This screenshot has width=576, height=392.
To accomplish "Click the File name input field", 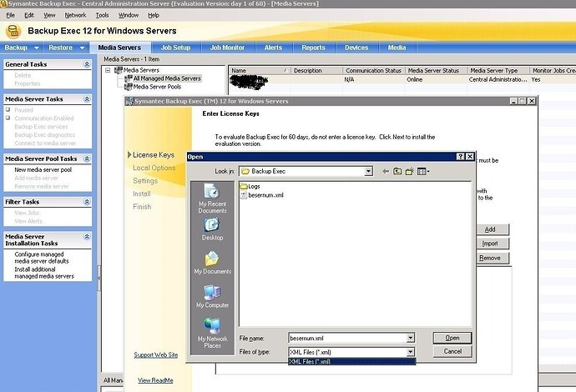I will tap(347, 338).
